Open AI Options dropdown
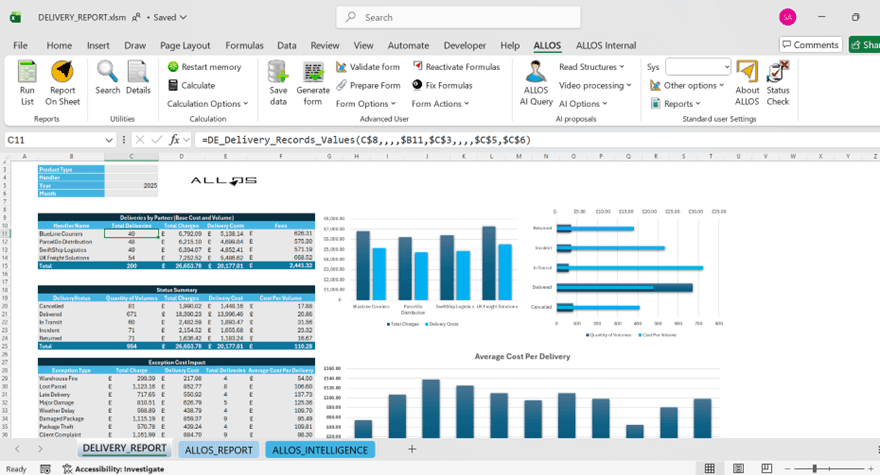The height and width of the screenshot is (475, 880). [x=583, y=104]
